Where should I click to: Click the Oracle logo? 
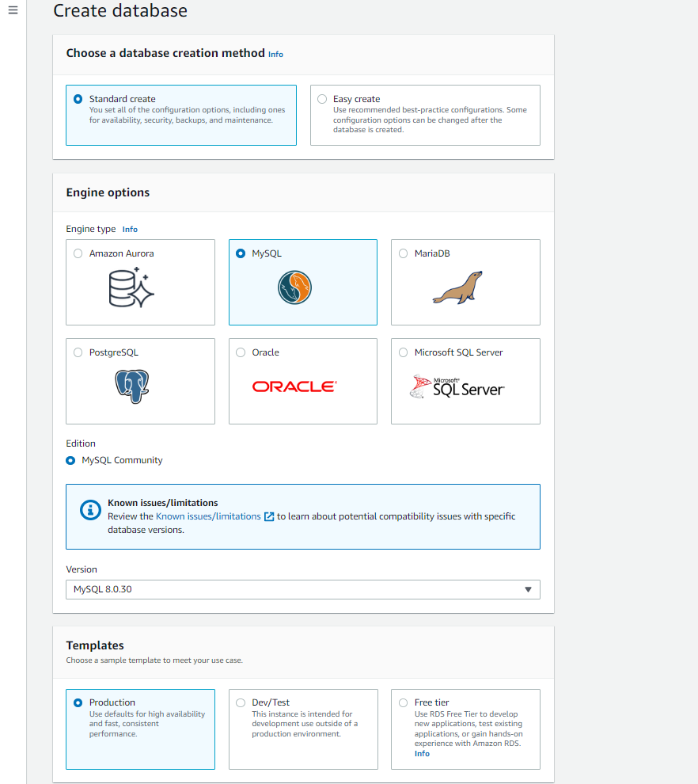(294, 386)
